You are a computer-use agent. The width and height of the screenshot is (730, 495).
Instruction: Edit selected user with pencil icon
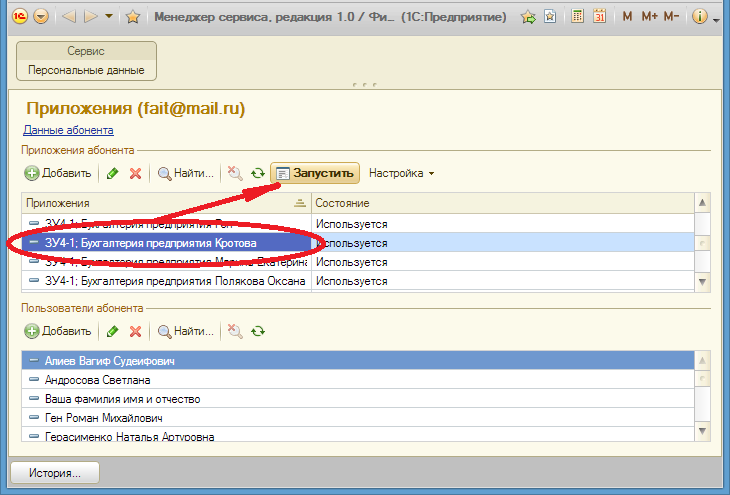click(x=112, y=332)
